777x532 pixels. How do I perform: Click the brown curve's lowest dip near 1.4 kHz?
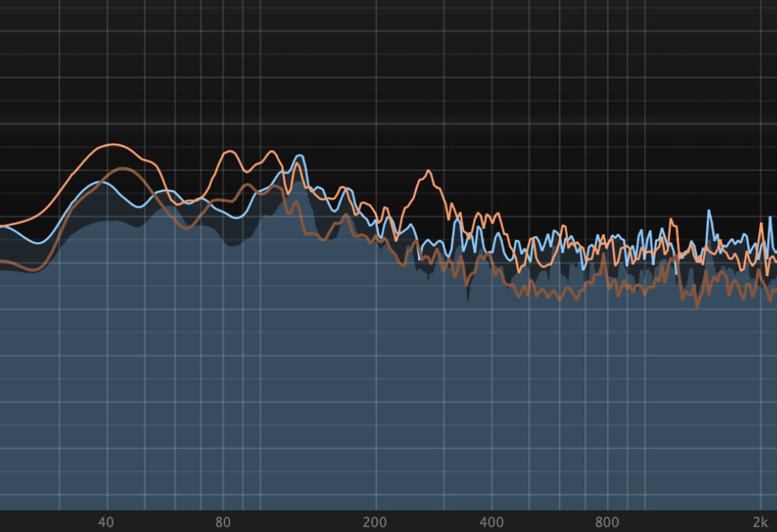(x=696, y=306)
